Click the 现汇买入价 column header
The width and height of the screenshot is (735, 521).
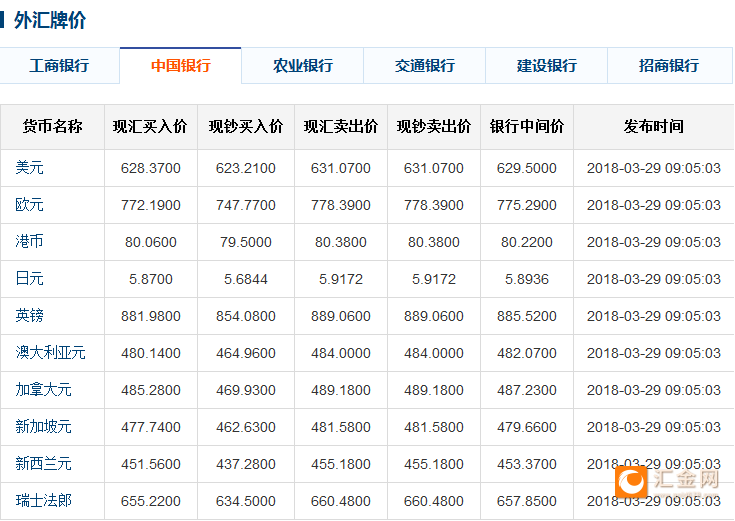[x=150, y=127]
